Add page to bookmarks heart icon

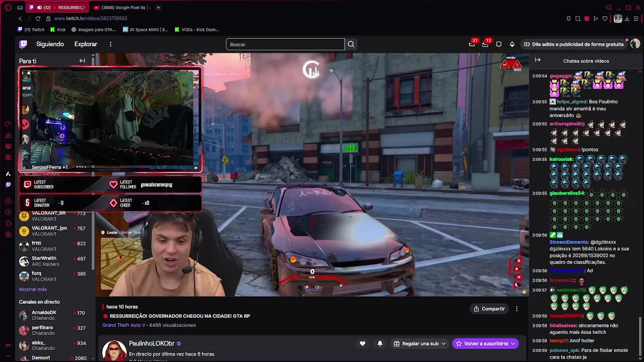(x=605, y=19)
